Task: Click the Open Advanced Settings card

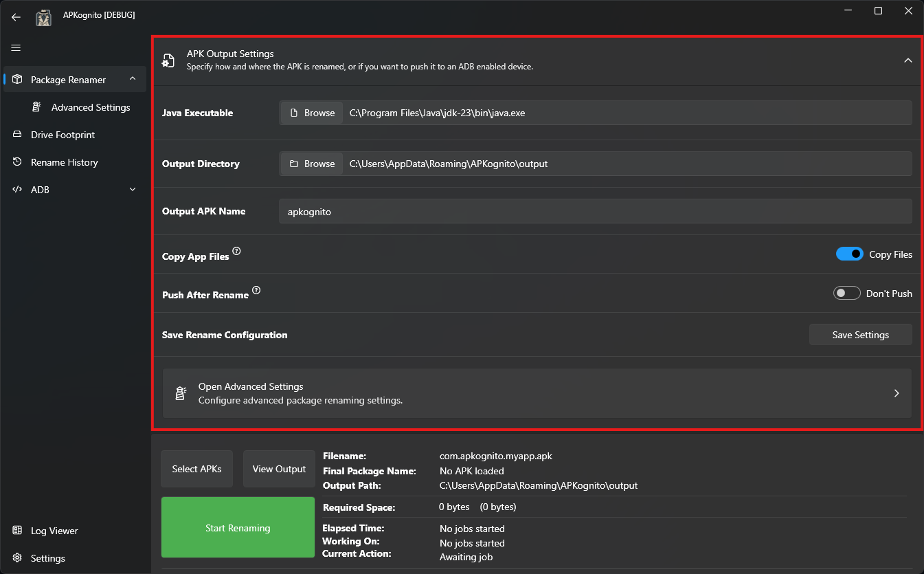Action: pos(537,393)
